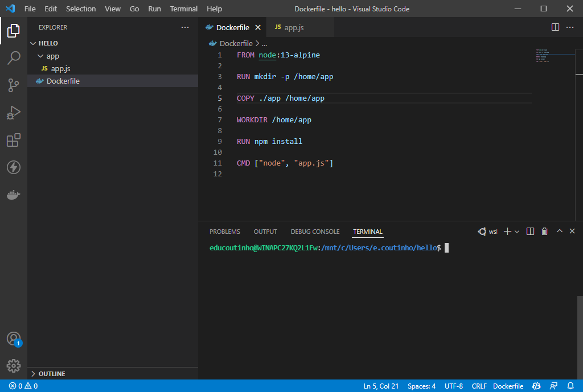
Task: Split the terminal panel
Action: click(x=530, y=232)
